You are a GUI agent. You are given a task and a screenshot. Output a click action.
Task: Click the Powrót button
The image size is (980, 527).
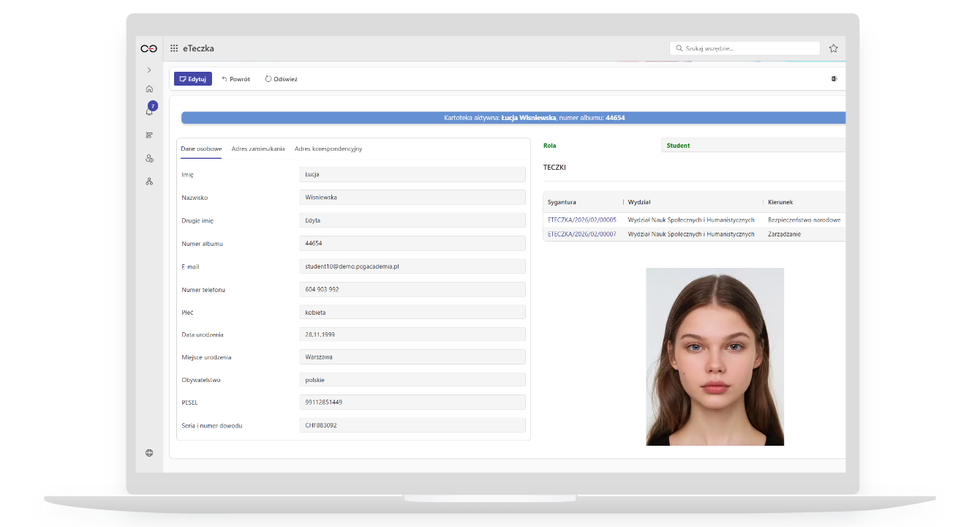pos(235,79)
